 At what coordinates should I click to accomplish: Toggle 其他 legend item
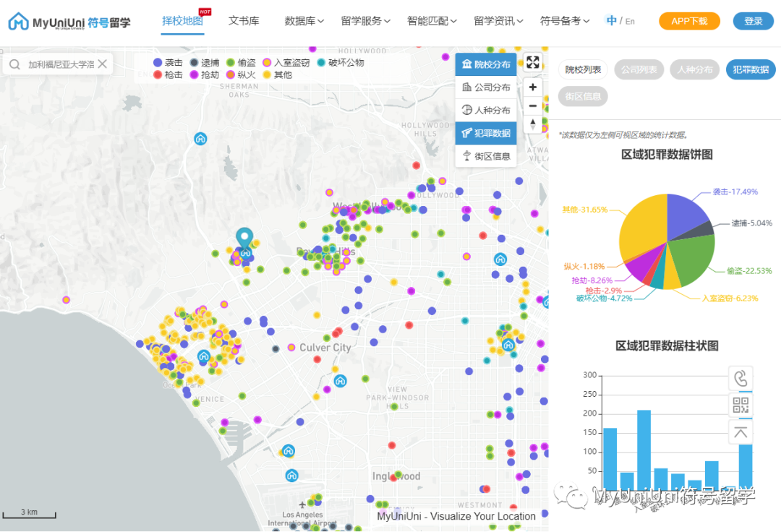(x=278, y=74)
